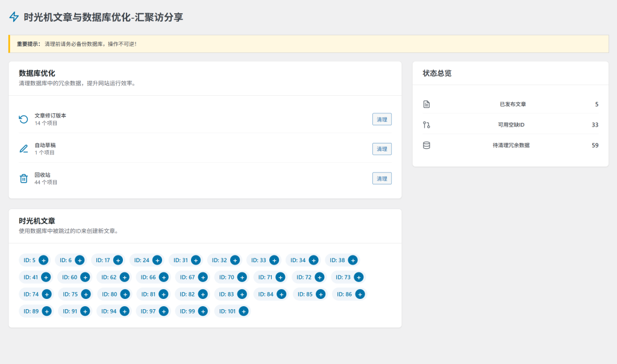
Task: Click the plus icon for ID: 17
Action: click(x=118, y=260)
